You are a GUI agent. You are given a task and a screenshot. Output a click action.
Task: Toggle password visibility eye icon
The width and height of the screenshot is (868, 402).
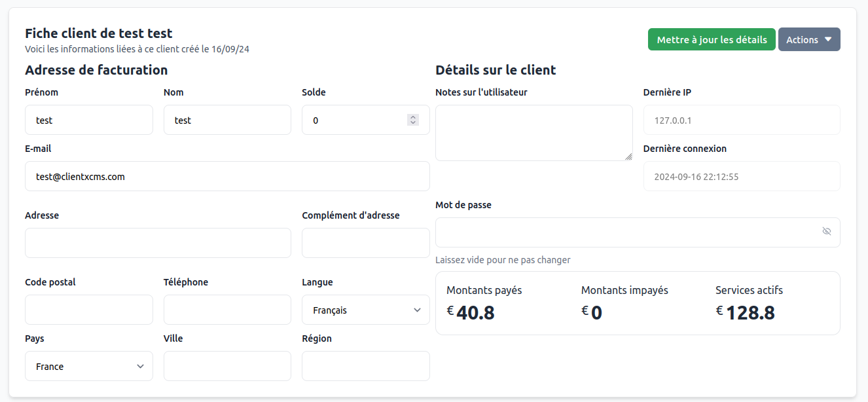pos(826,232)
